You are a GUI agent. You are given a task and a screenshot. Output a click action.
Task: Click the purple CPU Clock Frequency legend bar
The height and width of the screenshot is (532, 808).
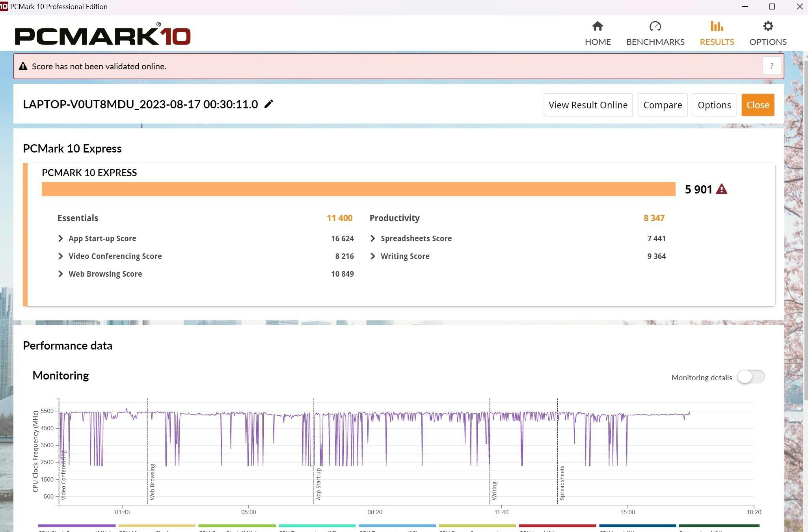77,526
